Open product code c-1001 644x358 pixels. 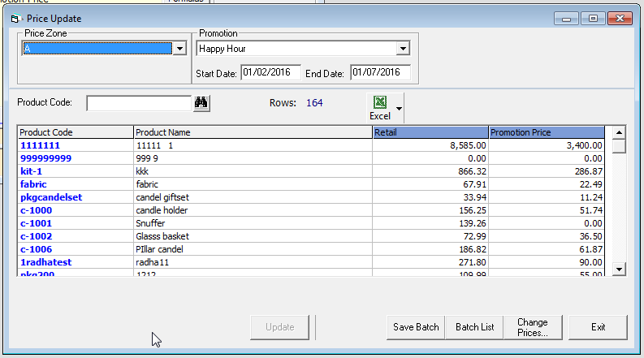pyautogui.click(x=37, y=223)
